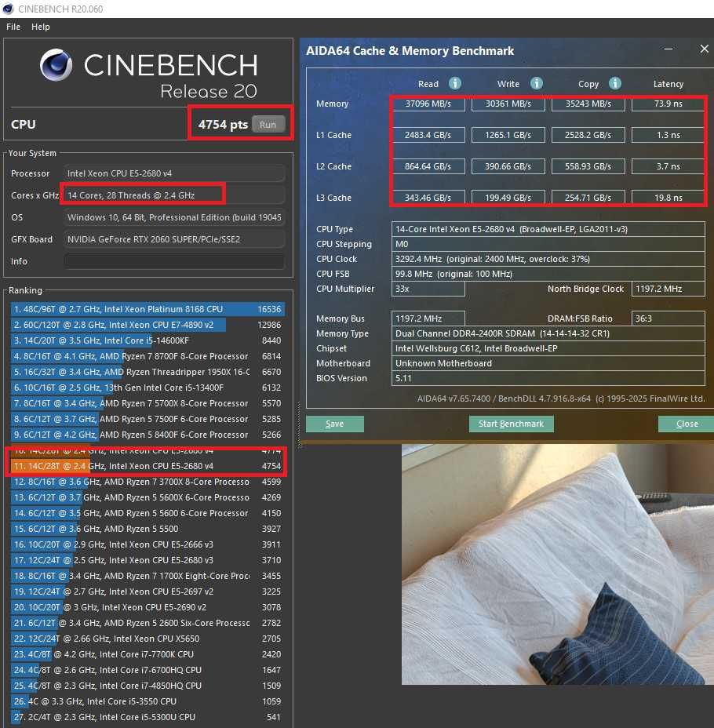Click BIOS Version value 5.11
Viewport: 714px width, 728px height.
(548, 378)
